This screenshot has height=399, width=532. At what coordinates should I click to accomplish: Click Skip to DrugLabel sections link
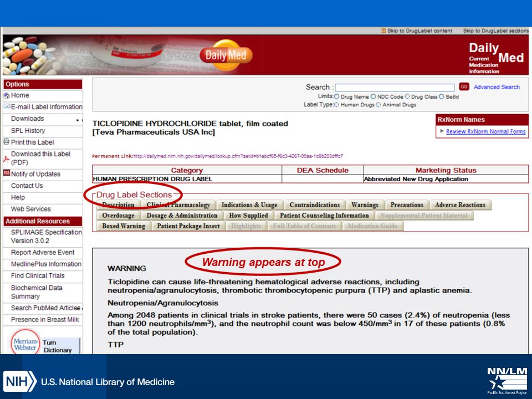pyautogui.click(x=495, y=30)
